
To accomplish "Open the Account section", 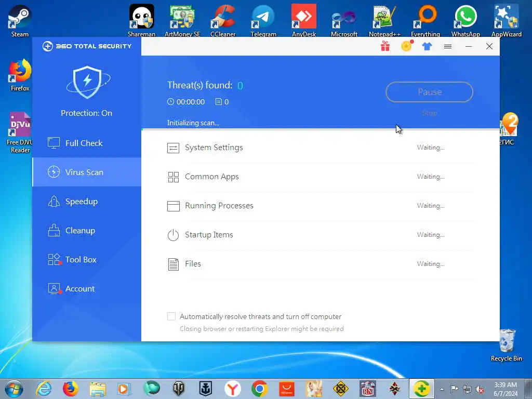I will click(x=87, y=289).
